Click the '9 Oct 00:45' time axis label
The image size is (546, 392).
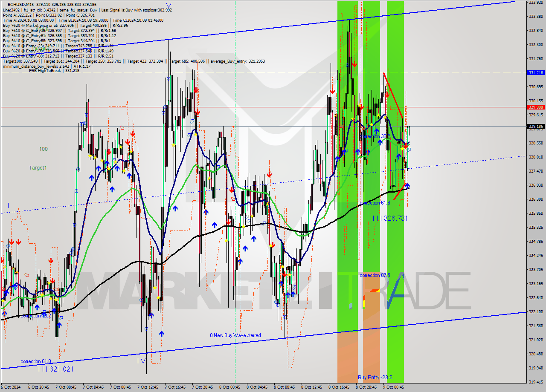393,387
